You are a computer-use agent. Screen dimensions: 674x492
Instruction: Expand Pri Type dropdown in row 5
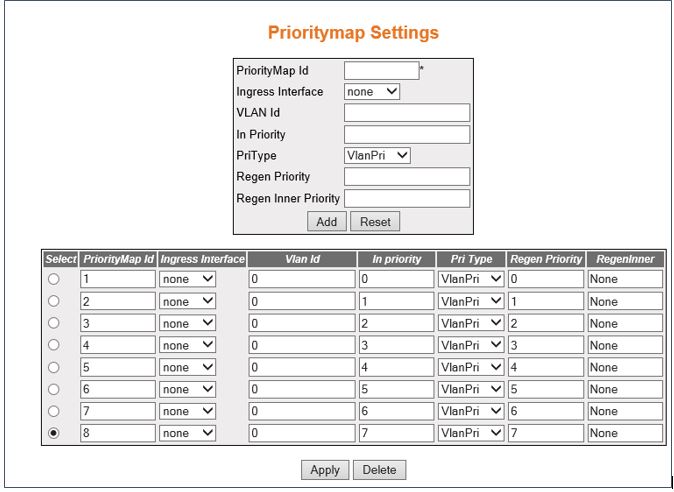[470, 367]
